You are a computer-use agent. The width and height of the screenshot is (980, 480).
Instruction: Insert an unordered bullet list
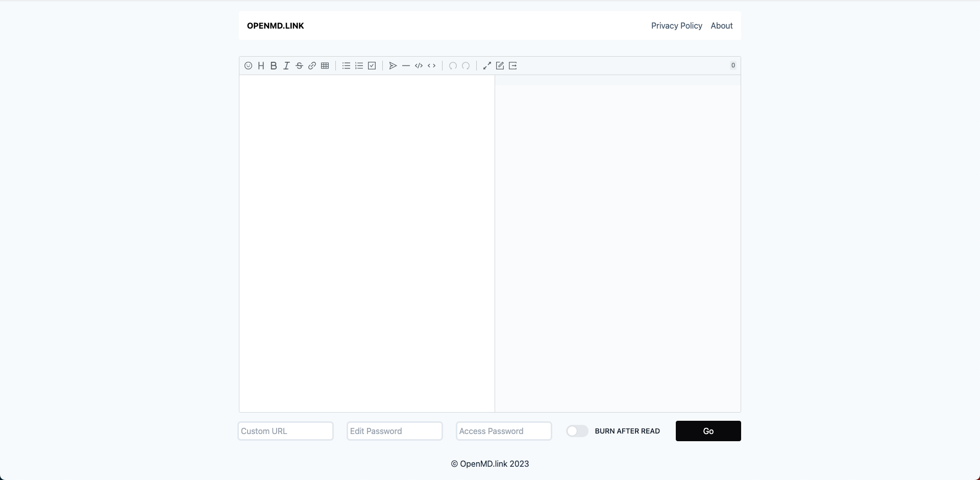346,65
